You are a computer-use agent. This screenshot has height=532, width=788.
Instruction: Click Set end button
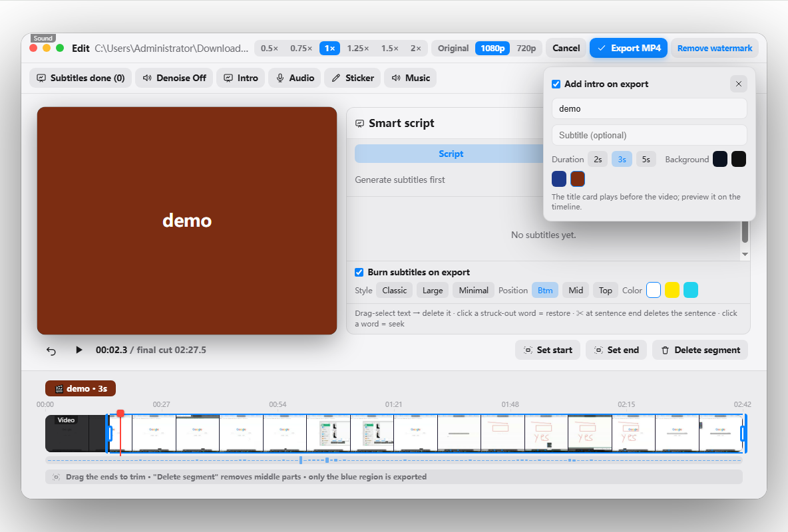[x=616, y=350]
